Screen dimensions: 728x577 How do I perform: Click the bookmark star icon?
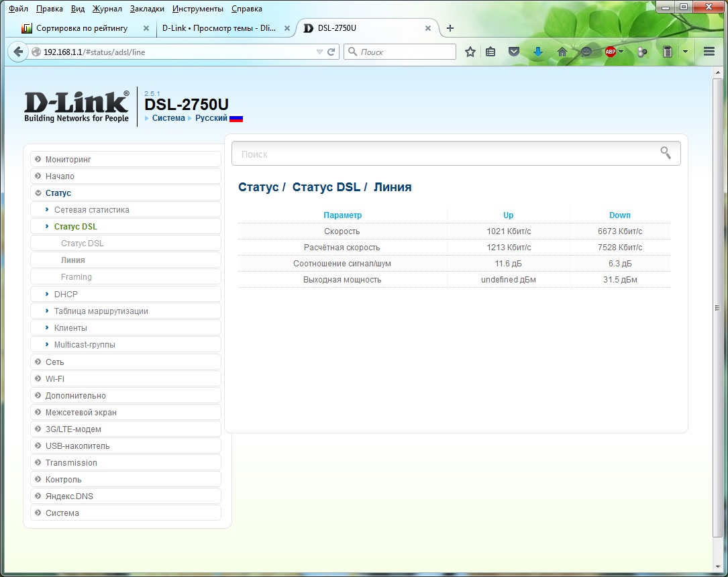(x=470, y=52)
